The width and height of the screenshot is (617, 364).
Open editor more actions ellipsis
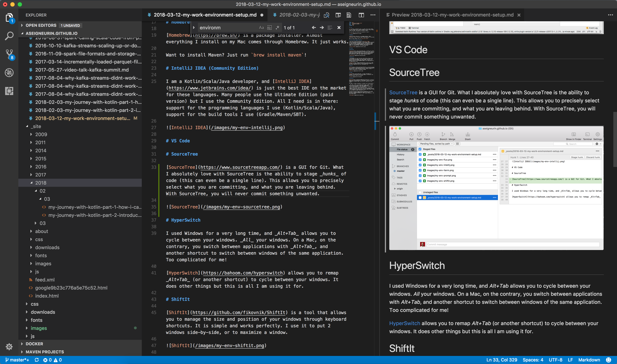click(x=373, y=15)
